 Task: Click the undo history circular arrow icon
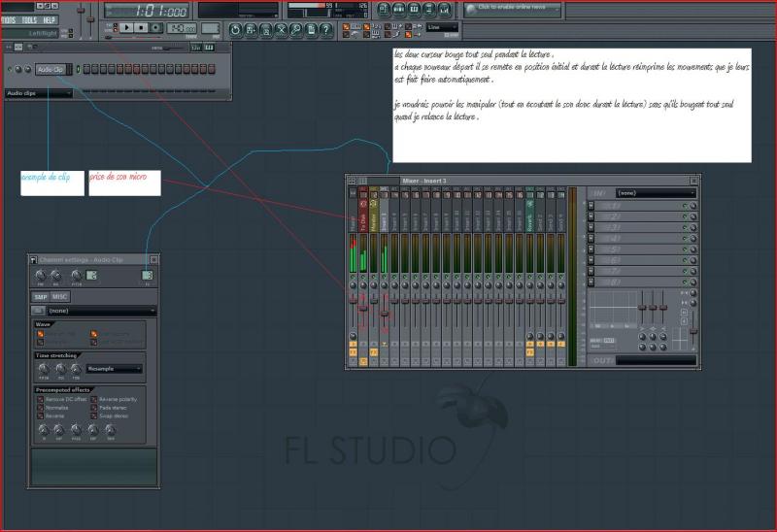pos(235,30)
